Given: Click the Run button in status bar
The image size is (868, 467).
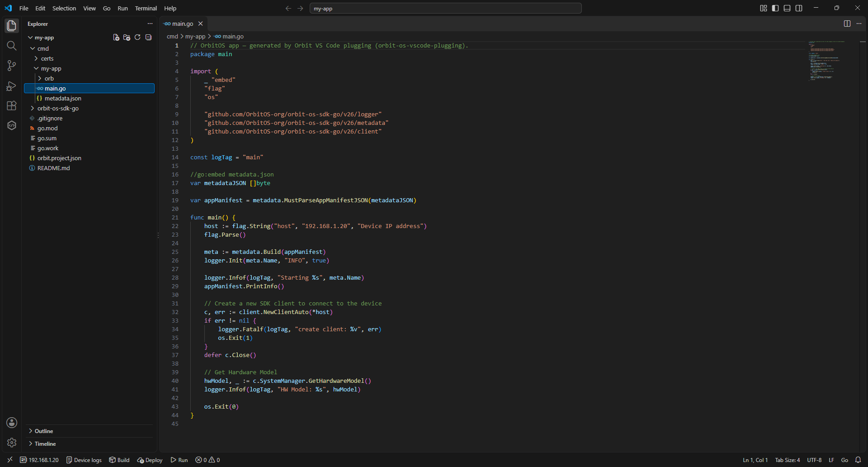Looking at the screenshot, I should tap(179, 460).
